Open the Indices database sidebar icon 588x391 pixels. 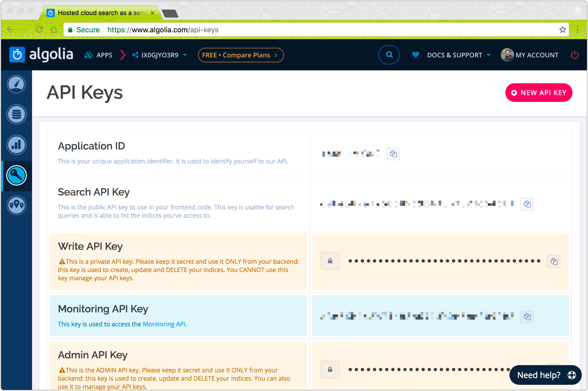coord(16,115)
